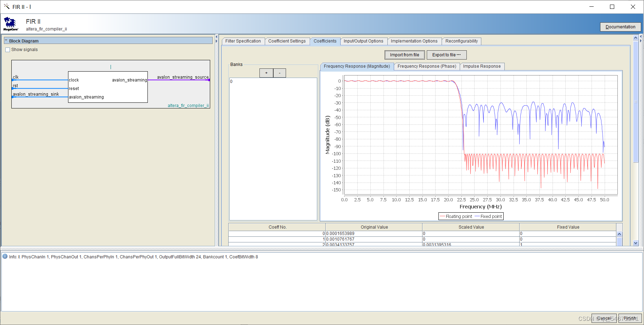Collapse the Block Diagram panel
The image size is (644, 325).
pyautogui.click(x=6, y=41)
